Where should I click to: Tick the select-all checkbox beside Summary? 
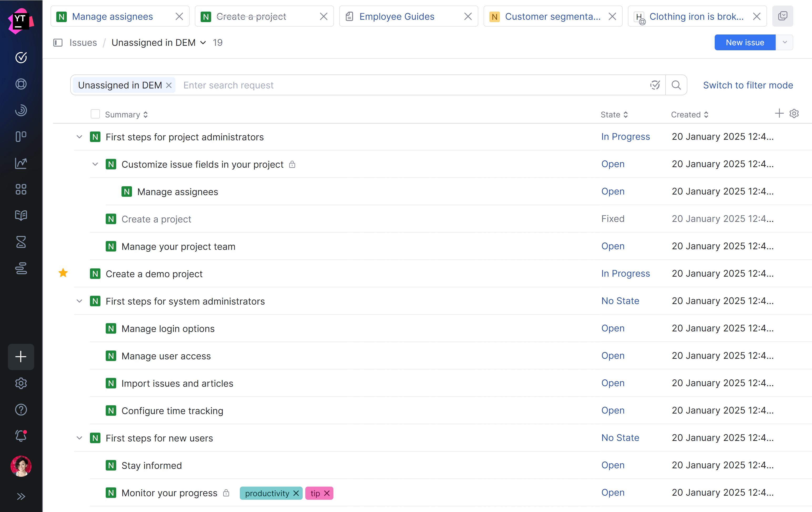click(x=95, y=114)
